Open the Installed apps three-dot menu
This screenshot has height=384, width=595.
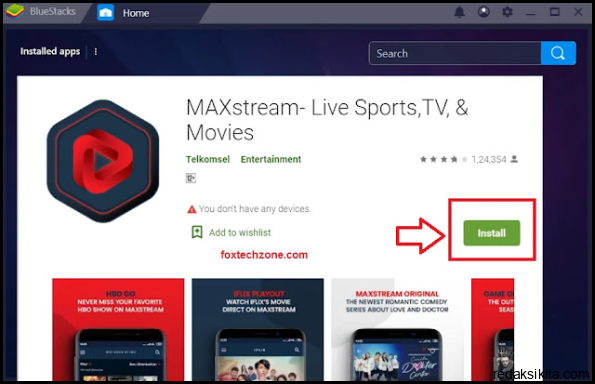coord(96,52)
